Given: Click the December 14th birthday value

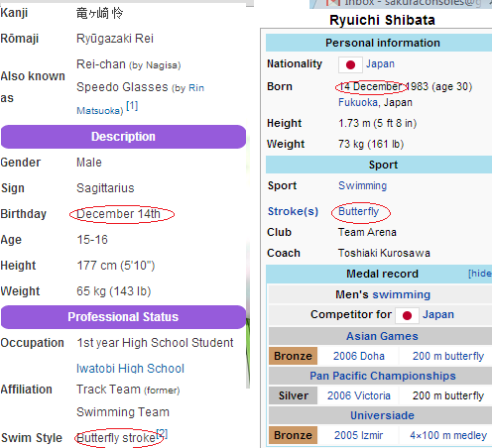Looking at the screenshot, I should point(118,214).
